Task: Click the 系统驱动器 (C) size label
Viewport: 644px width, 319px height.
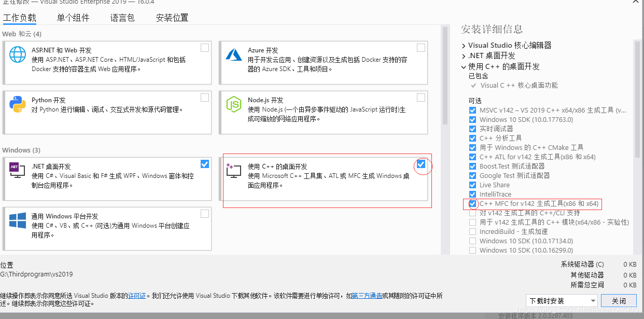Action: tap(582, 265)
